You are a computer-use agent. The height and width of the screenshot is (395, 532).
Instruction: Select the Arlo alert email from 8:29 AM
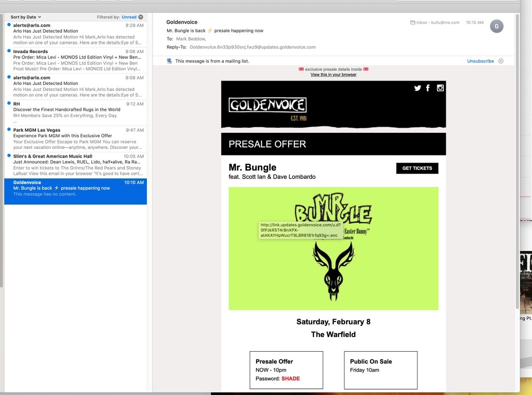point(75,34)
